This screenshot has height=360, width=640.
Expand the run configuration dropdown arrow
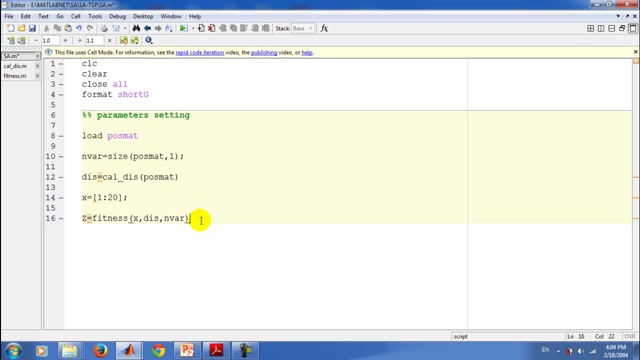coord(193,29)
